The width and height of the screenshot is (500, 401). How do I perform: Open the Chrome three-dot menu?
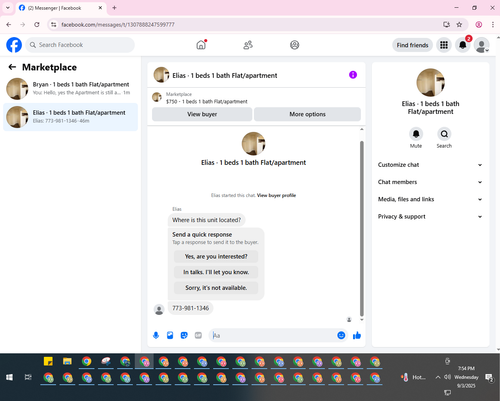pyautogui.click(x=493, y=25)
